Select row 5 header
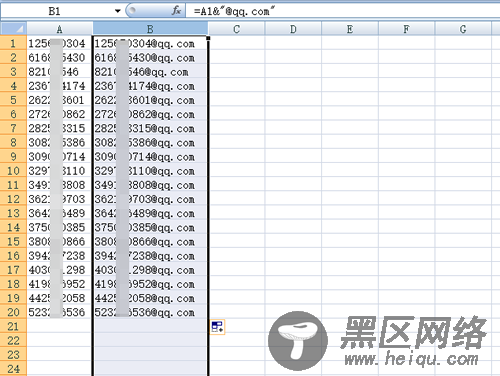 tap(13, 100)
